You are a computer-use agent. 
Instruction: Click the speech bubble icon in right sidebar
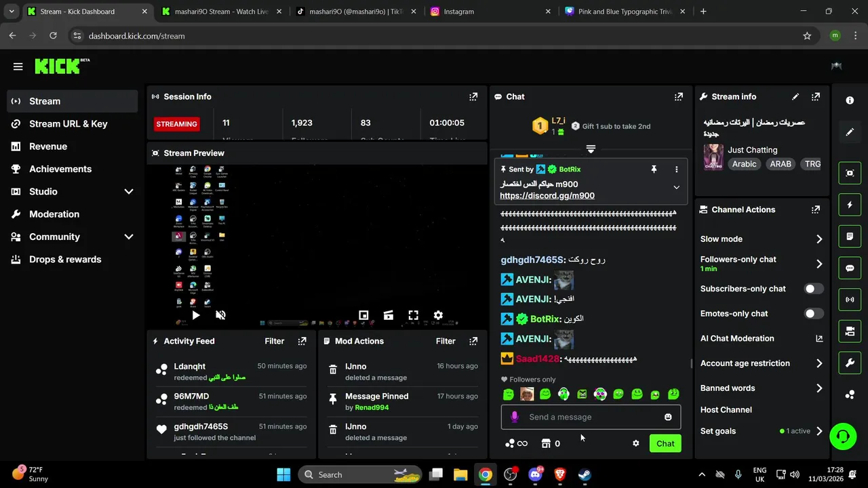pos(850,268)
